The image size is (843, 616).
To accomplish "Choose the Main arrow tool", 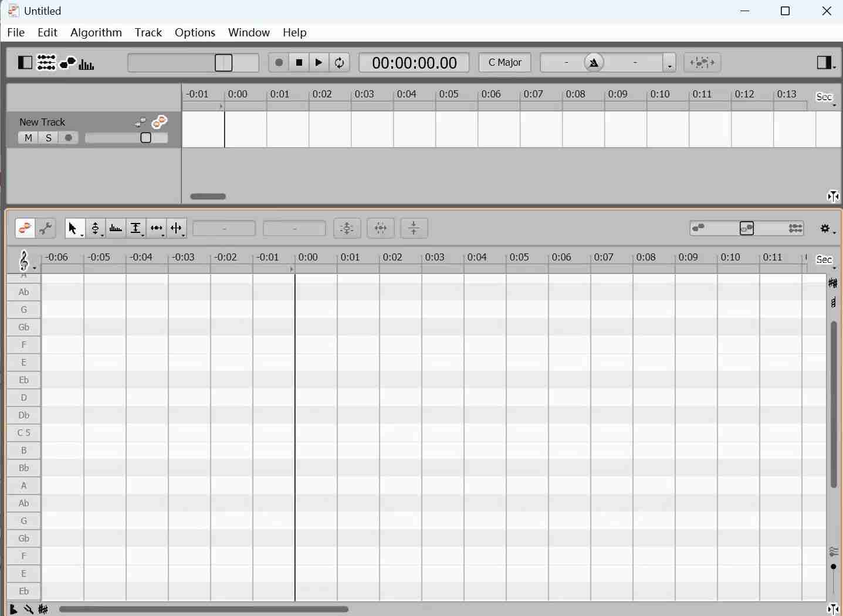I will click(73, 228).
